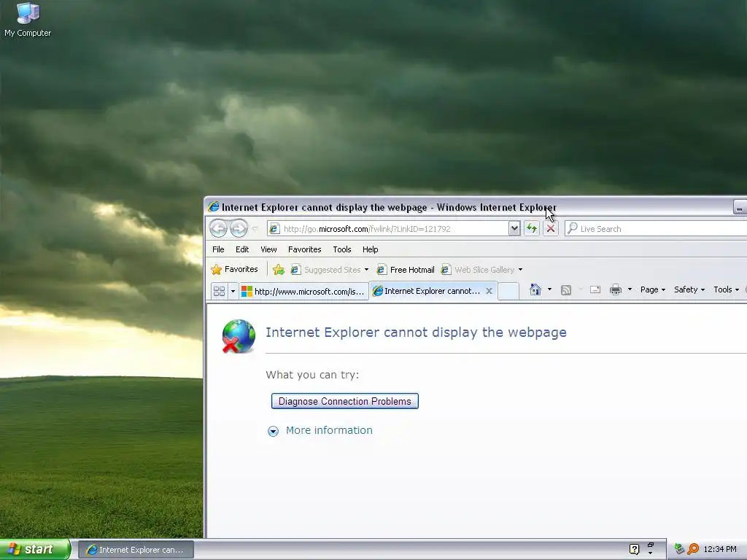This screenshot has width=747, height=560.
Task: Select the My Computer desktop icon
Action: point(28,20)
